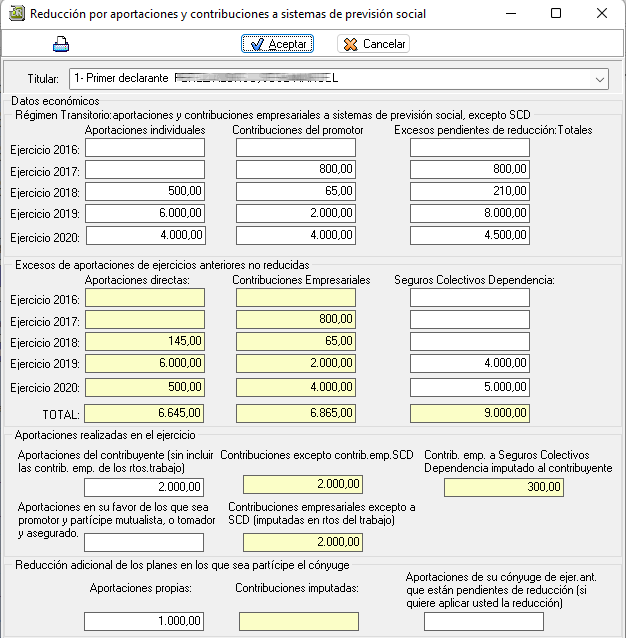626x638 pixels.
Task: Minimize the dialog window
Action: click(x=511, y=13)
